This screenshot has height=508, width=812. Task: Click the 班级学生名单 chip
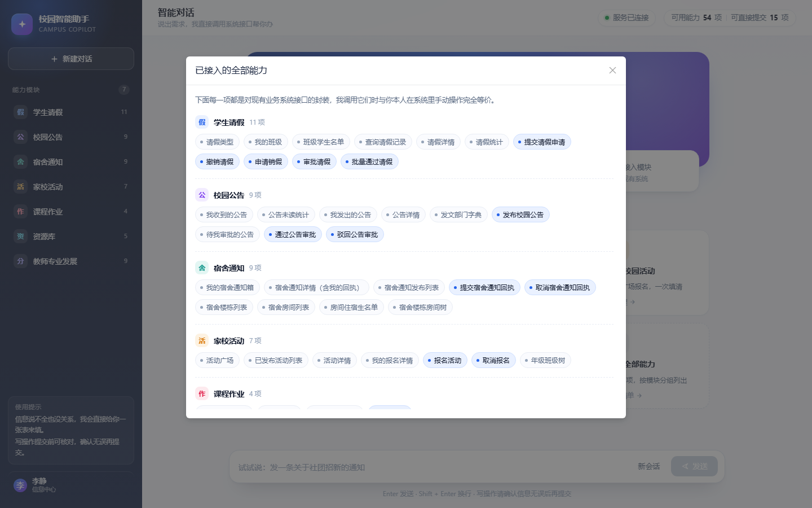[x=321, y=142]
